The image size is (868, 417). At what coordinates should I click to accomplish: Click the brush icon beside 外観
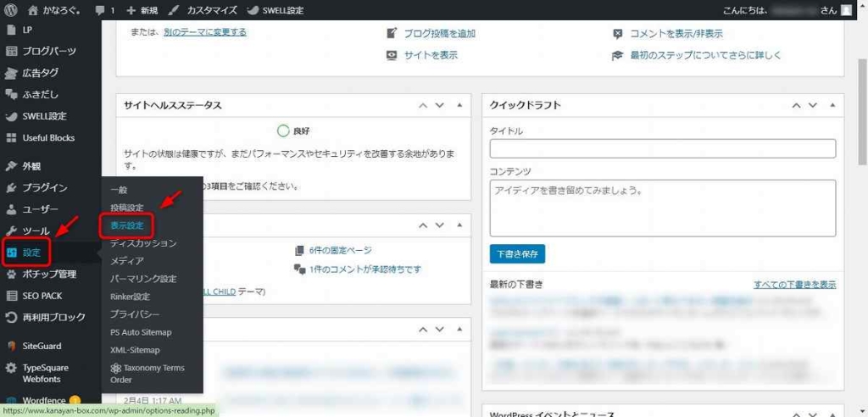[11, 166]
